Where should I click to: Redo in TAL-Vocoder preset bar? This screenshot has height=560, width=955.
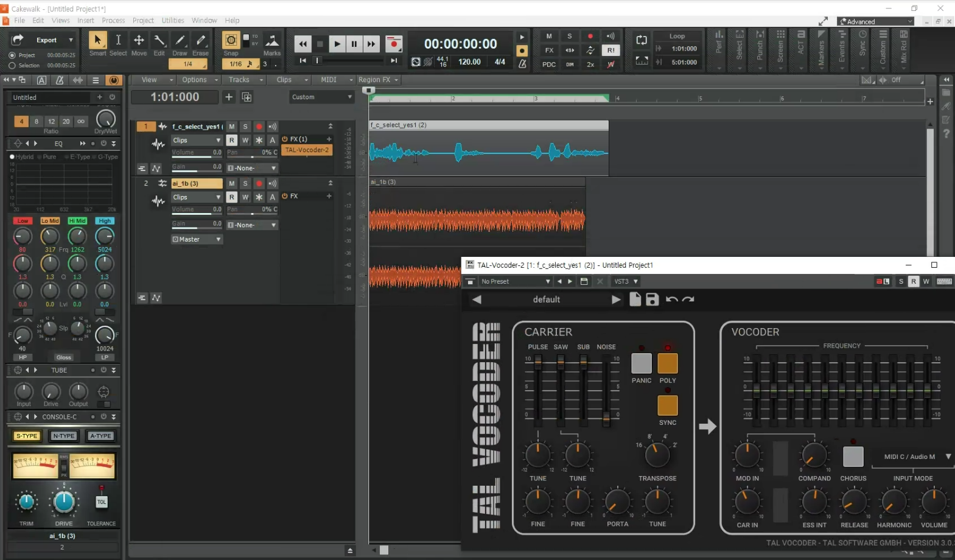688,299
